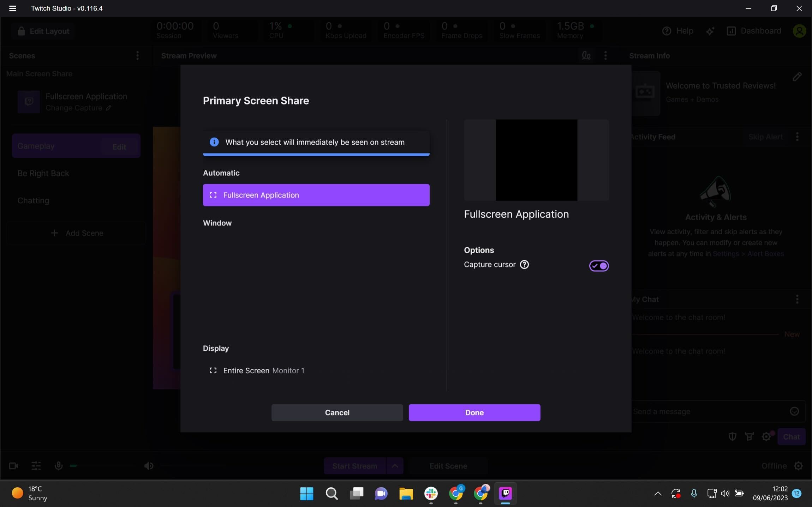
Task: Click the Capture cursor help icon
Action: click(524, 265)
